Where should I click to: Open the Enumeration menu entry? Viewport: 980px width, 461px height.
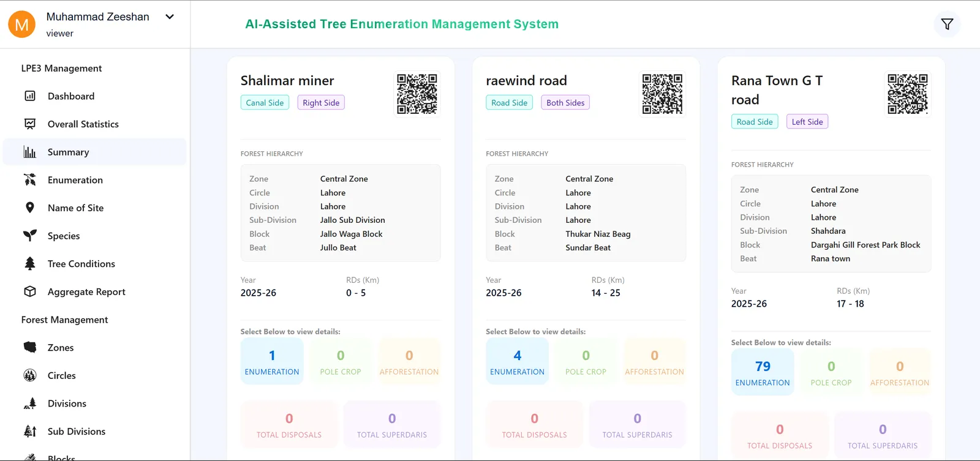coord(95,180)
